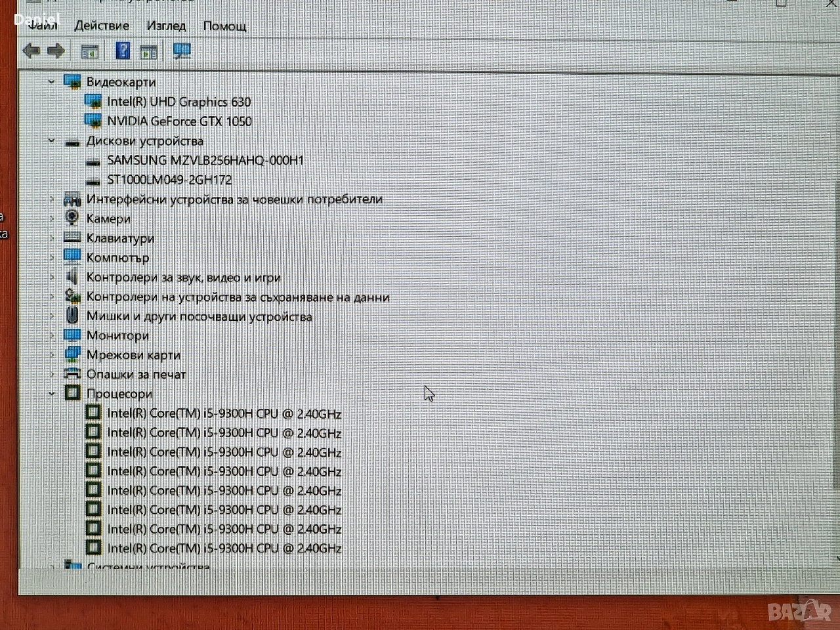
Task: Click the Камери webcam category icon
Action: pos(72,218)
